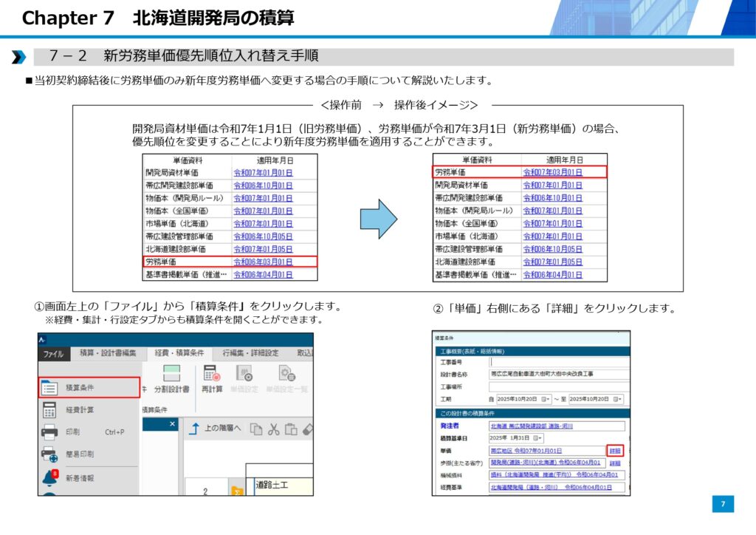Click 詳細 link next to 単価
Viewport: 756px width, 535px height.
pos(614,450)
